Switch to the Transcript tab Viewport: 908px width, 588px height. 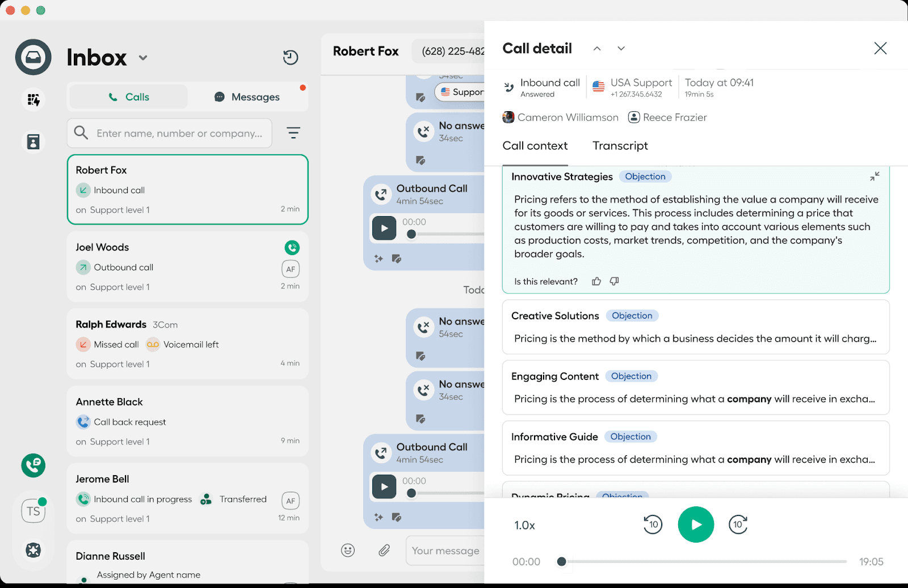point(620,146)
